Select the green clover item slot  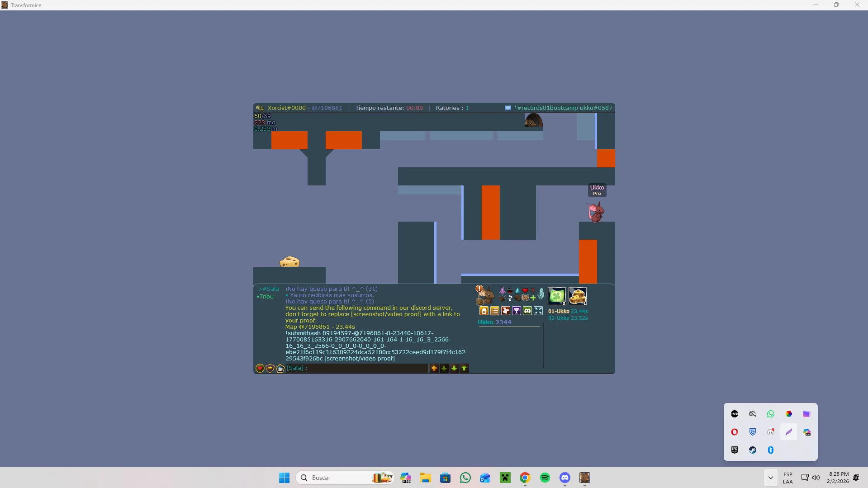557,296
